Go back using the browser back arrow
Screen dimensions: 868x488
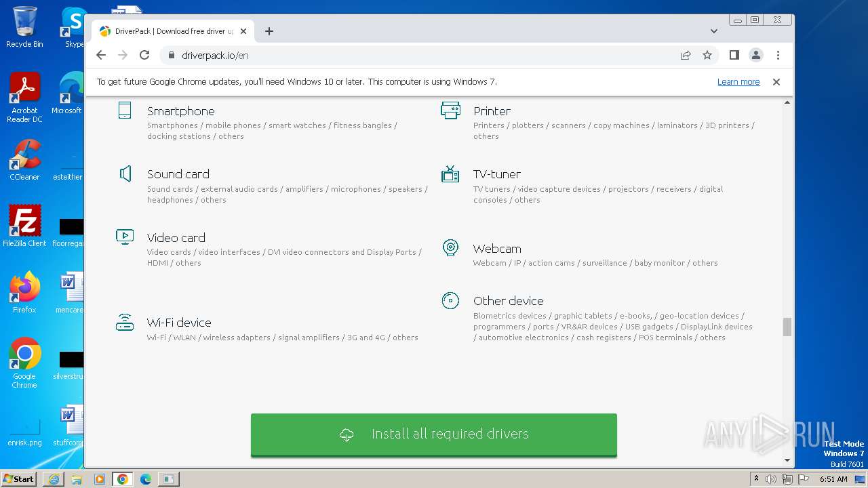click(x=101, y=55)
